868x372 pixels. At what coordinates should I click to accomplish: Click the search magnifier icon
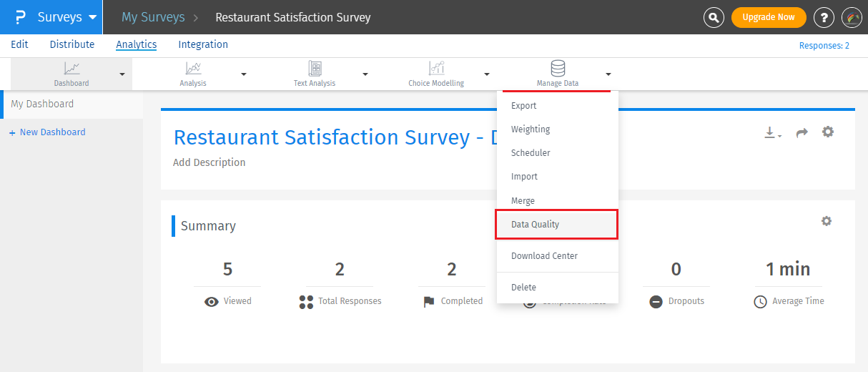[x=714, y=17]
